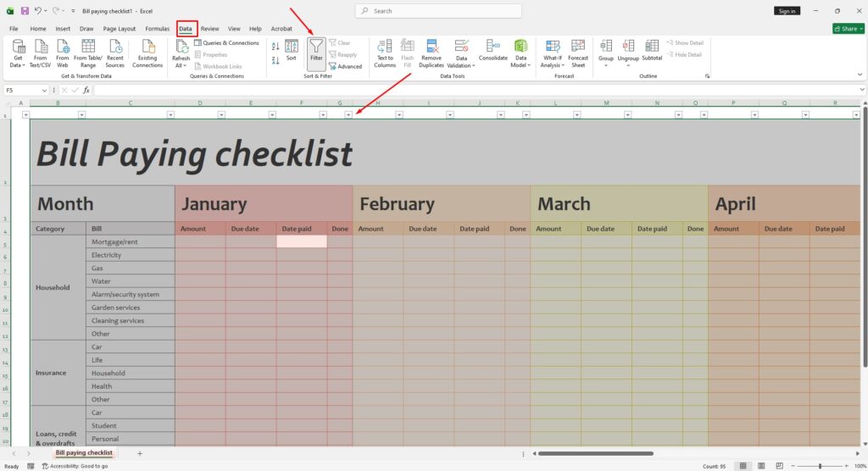Check Accessibility: Good to go status
The width and height of the screenshot is (868, 471).
(x=75, y=466)
